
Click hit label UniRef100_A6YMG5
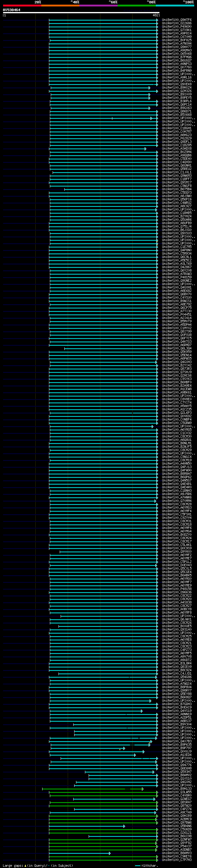tap(177, 430)
